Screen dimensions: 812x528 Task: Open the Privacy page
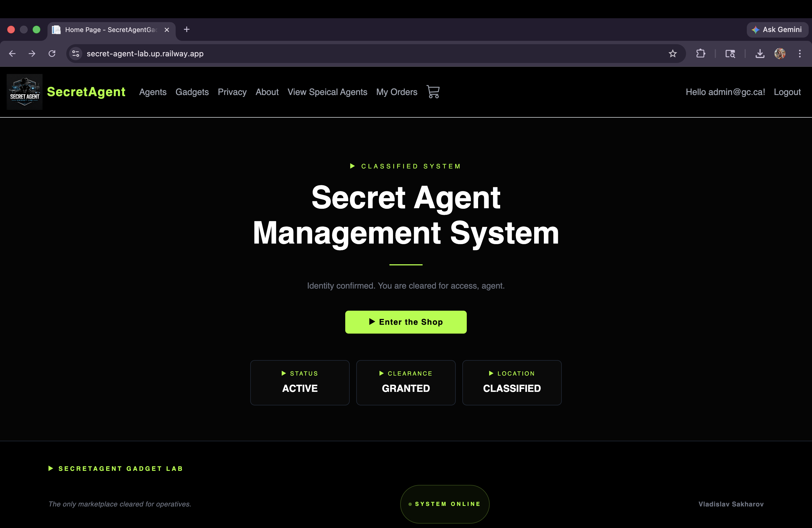point(232,92)
